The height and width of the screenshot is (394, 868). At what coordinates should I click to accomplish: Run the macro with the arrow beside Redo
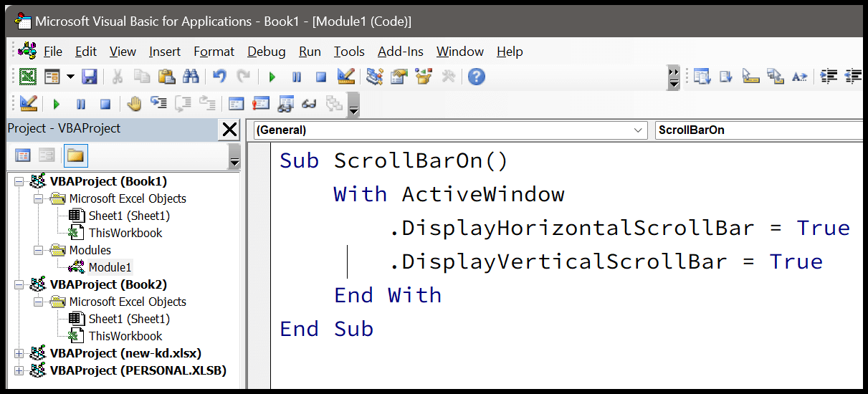coord(272,77)
